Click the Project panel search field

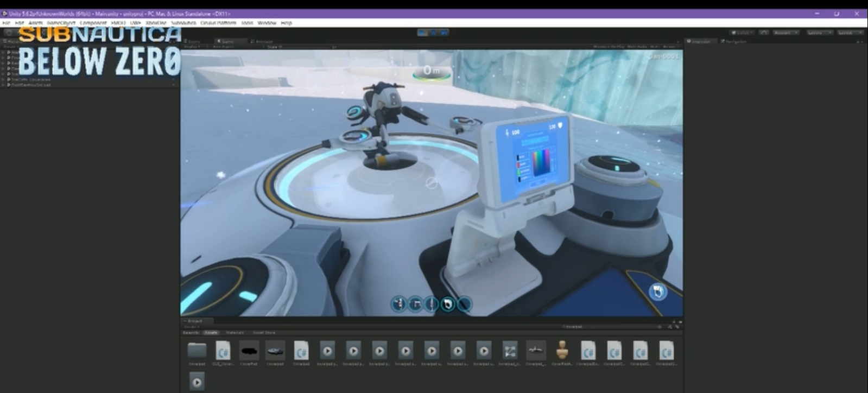(x=611, y=327)
